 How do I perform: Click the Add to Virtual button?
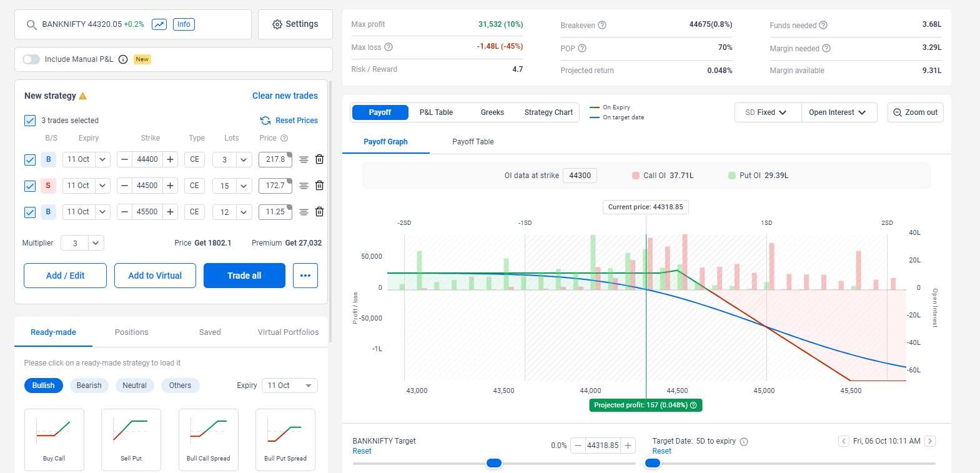[155, 276]
